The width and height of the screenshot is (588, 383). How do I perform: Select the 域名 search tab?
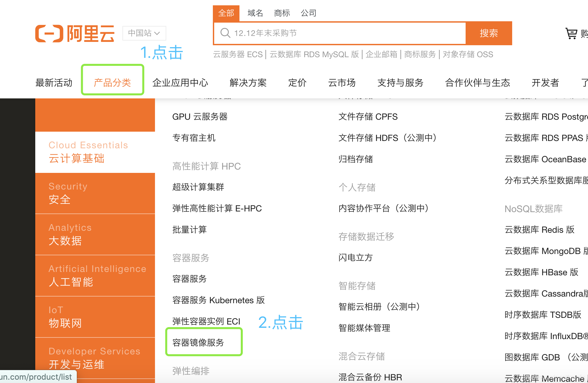[255, 13]
